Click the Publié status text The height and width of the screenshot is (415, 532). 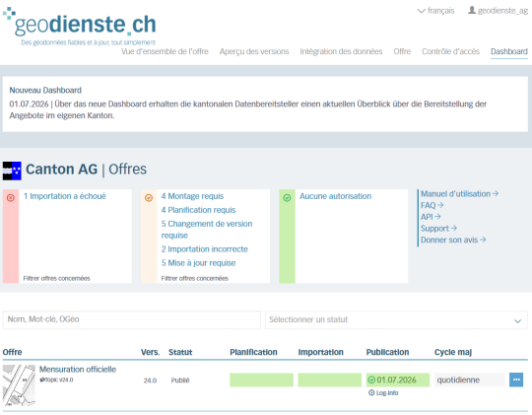180,380
